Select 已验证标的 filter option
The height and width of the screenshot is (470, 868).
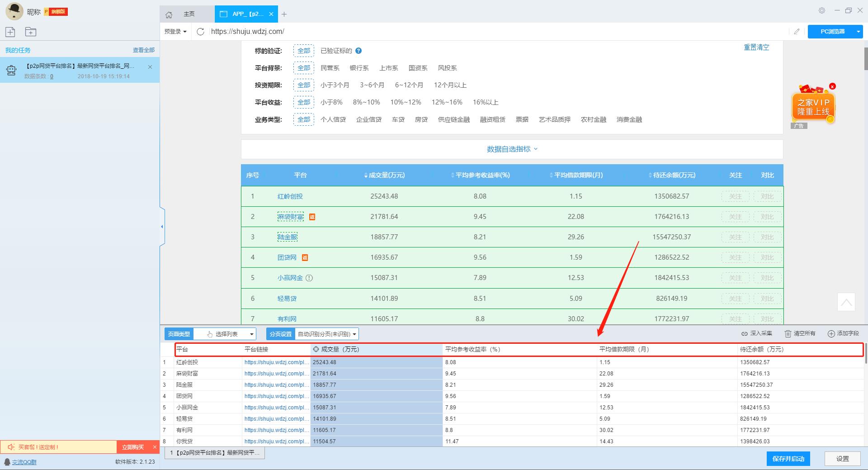(336, 51)
